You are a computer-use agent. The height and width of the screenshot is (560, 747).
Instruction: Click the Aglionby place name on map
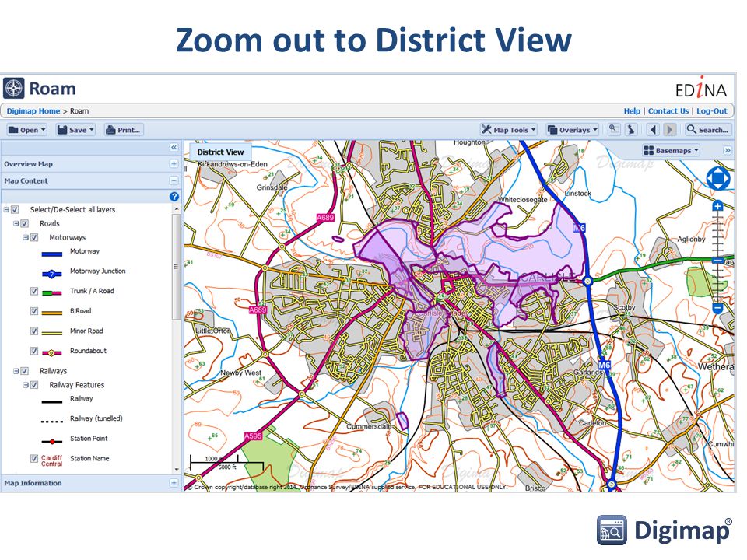(691, 239)
